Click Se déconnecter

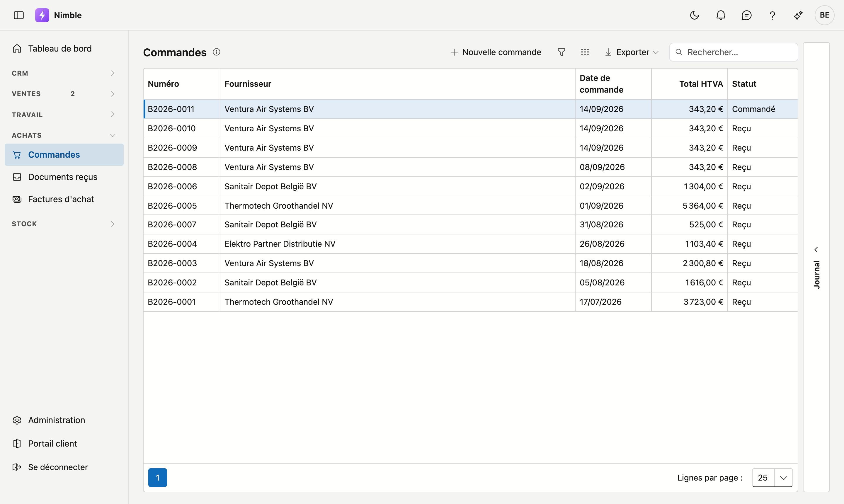pyautogui.click(x=64, y=467)
